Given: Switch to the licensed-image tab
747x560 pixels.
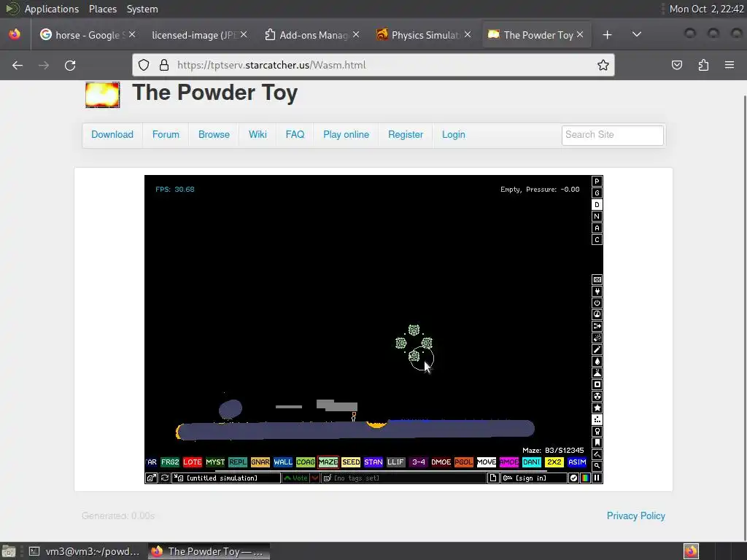Looking at the screenshot, I should (x=198, y=35).
